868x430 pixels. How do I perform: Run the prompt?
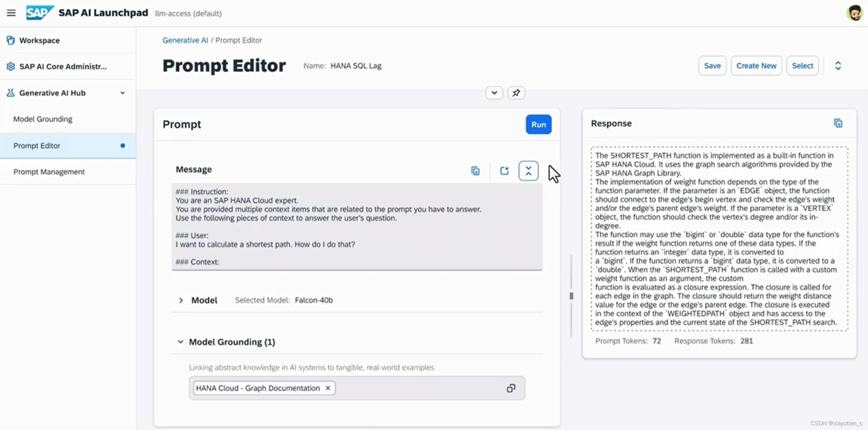tap(538, 124)
